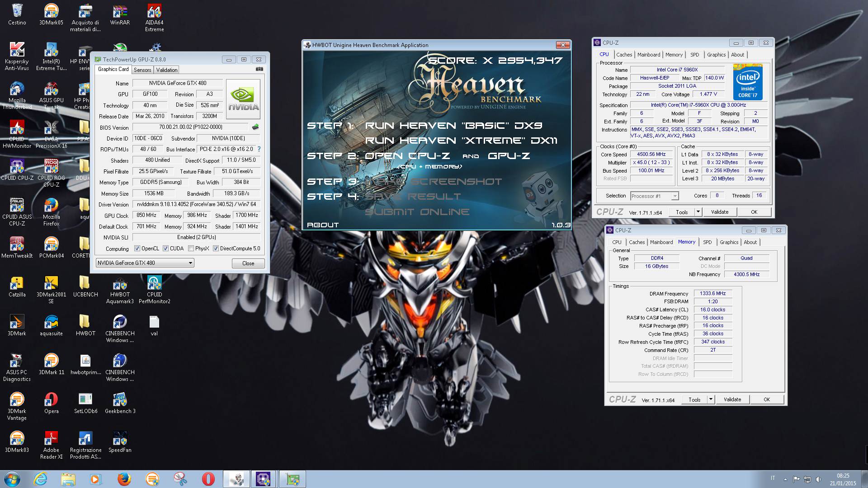The height and width of the screenshot is (488, 868).
Task: Toggle the CUDA checkbox in GPU-Z
Action: pyautogui.click(x=165, y=249)
